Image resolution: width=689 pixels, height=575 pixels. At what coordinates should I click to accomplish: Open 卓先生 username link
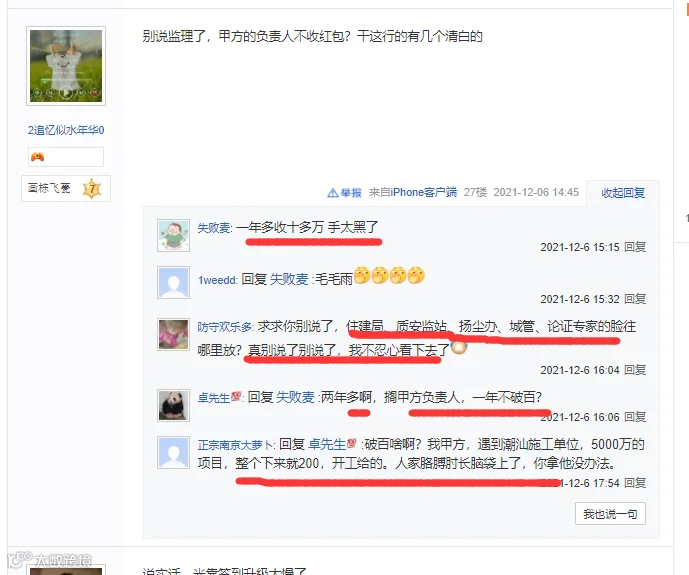tap(214, 398)
